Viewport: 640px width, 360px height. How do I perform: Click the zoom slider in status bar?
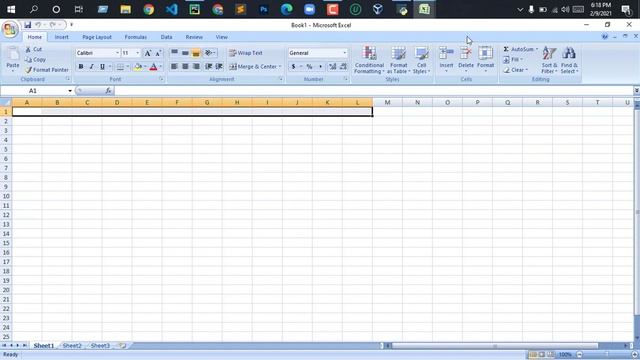point(607,355)
